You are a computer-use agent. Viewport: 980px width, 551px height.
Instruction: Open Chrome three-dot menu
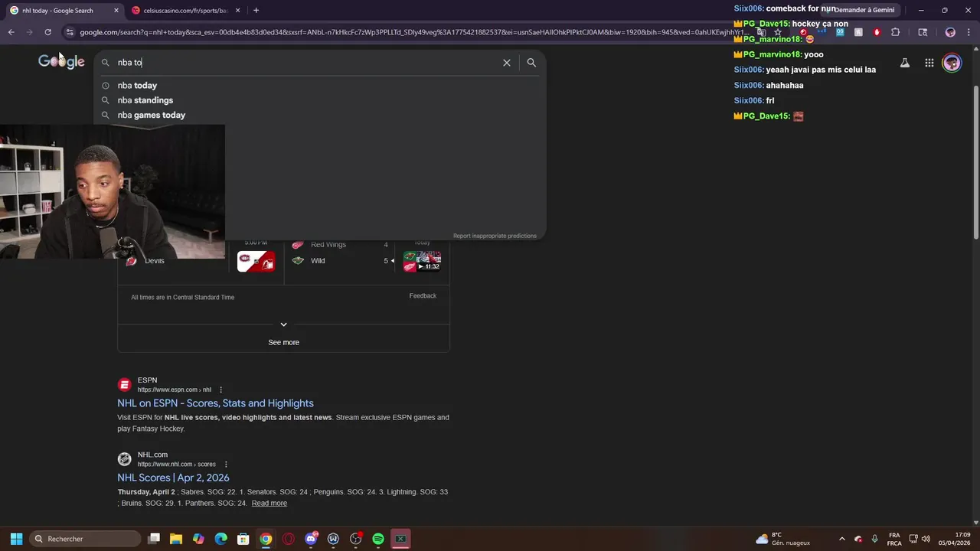point(969,32)
